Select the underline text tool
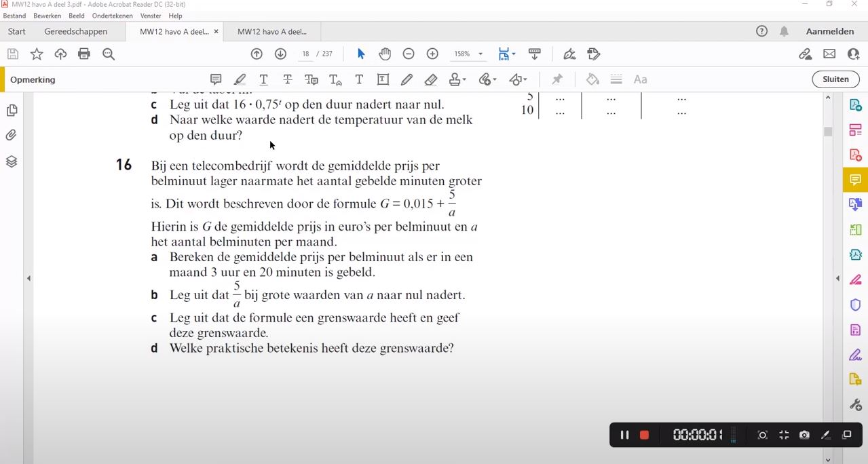Viewport: 868px width, 464px height. (x=263, y=79)
